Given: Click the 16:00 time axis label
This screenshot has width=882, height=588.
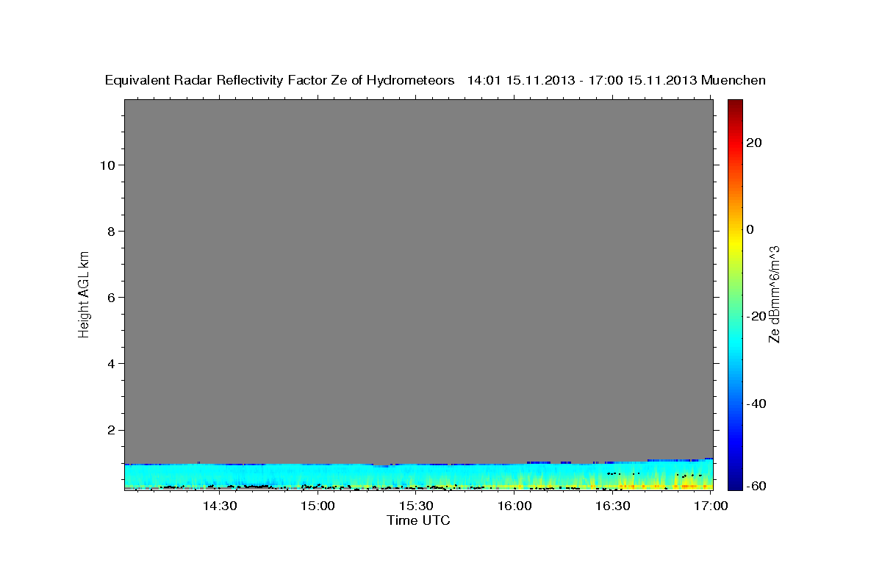Looking at the screenshot, I should [x=514, y=506].
